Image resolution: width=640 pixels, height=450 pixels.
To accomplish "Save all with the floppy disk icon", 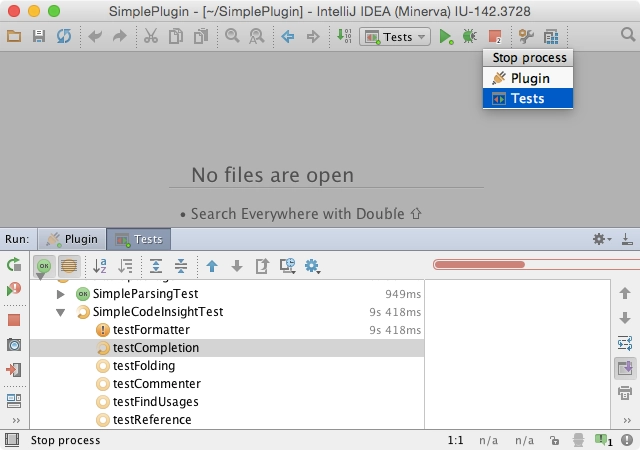I will [x=39, y=36].
